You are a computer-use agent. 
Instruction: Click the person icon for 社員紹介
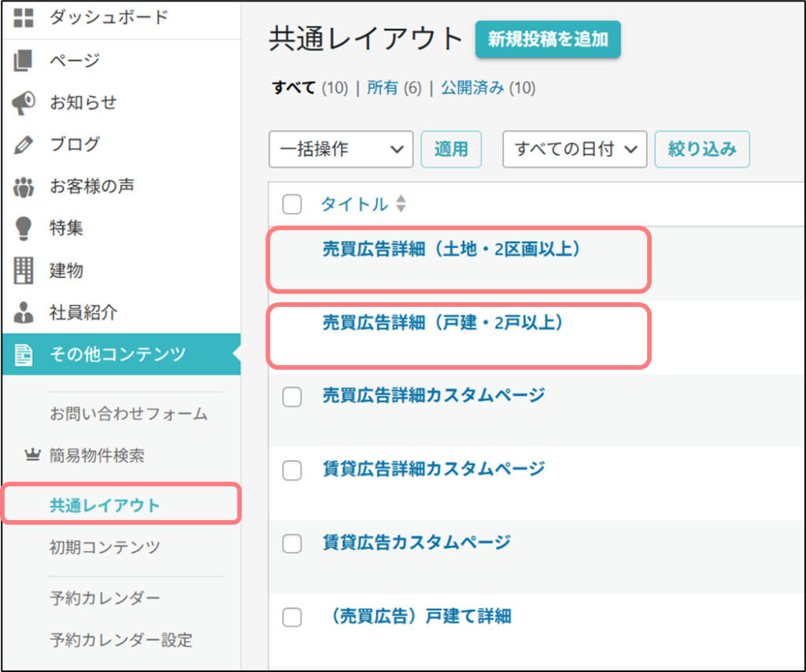click(x=24, y=313)
